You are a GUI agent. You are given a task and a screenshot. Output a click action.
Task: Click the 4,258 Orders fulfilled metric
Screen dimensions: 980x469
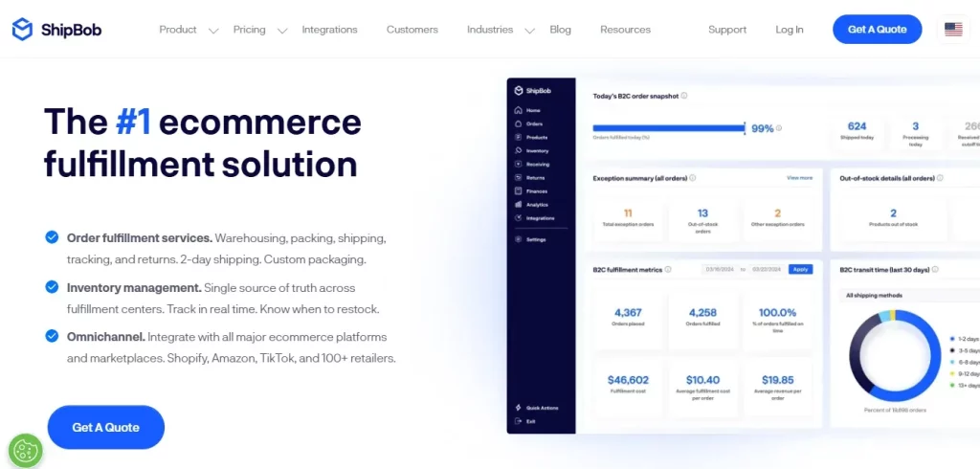(702, 319)
